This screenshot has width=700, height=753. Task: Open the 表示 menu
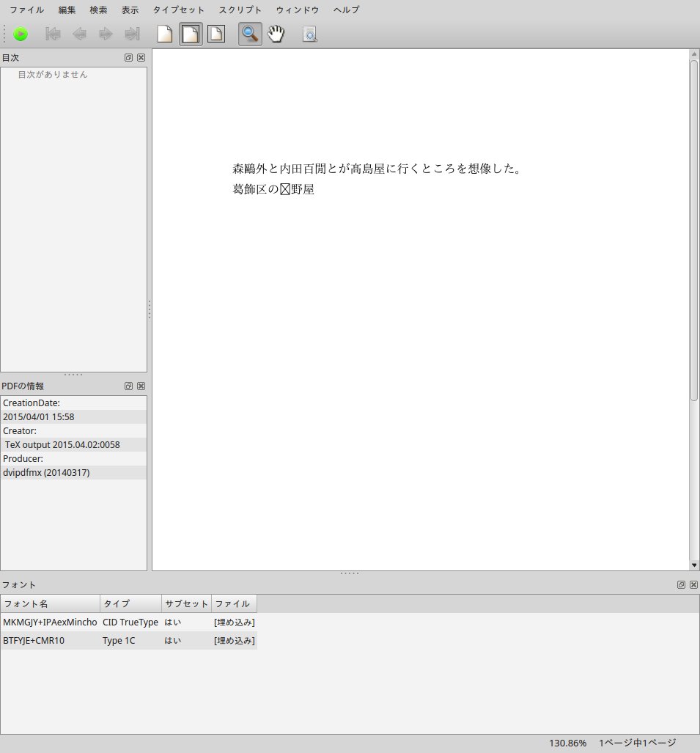130,10
